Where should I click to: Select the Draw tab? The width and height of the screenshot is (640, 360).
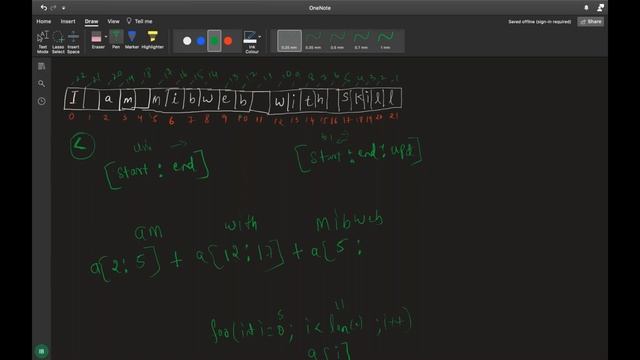[x=91, y=21]
